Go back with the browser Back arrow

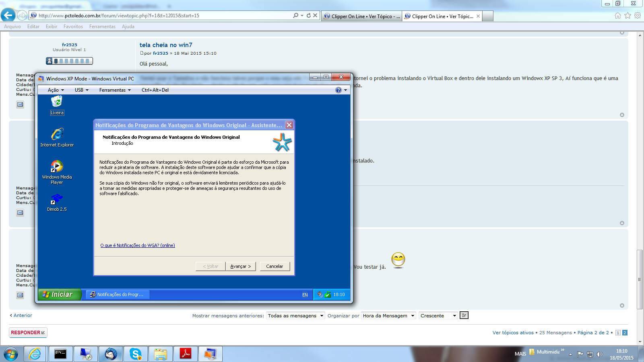point(8,15)
